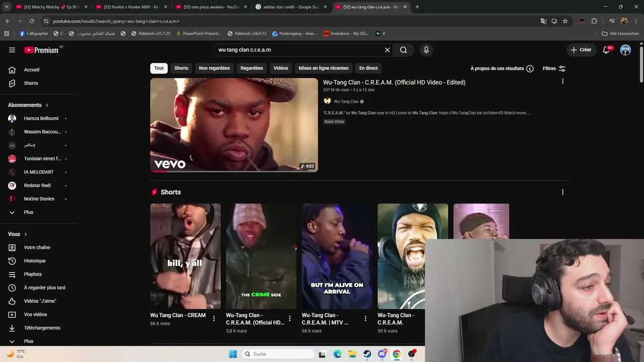Image resolution: width=644 pixels, height=362 pixels.
Task: Select the En direct filter chip
Action: pos(368,68)
